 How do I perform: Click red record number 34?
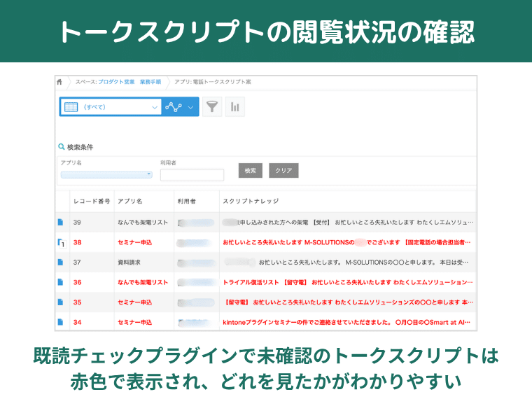(78, 322)
